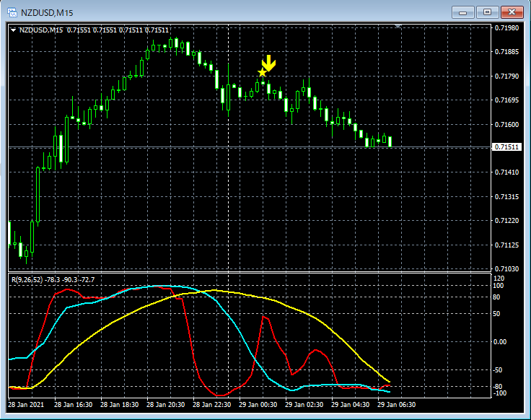
Task: Click the NZDUSD,M15 OHLC text label
Action: pyautogui.click(x=94, y=30)
